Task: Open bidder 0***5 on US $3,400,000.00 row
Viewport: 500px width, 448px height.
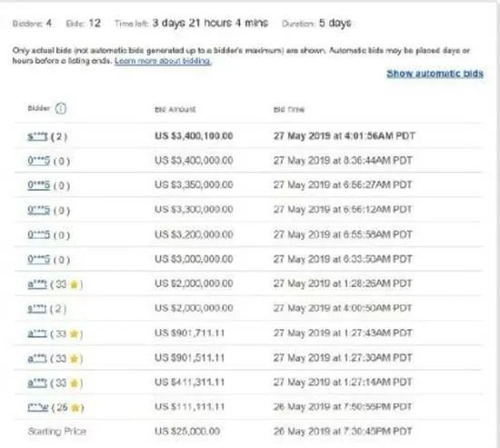Action: (x=38, y=160)
